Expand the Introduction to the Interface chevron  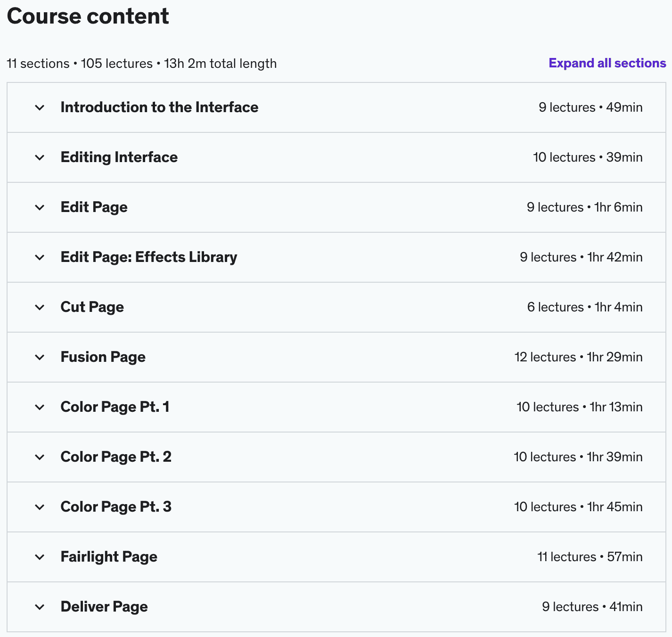click(40, 107)
